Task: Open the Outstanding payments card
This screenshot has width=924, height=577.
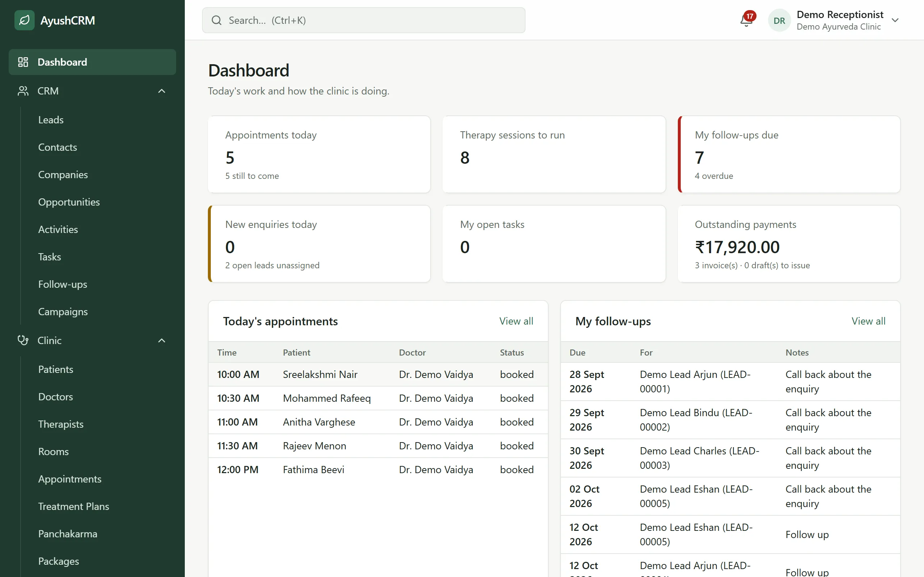Action: click(x=789, y=244)
